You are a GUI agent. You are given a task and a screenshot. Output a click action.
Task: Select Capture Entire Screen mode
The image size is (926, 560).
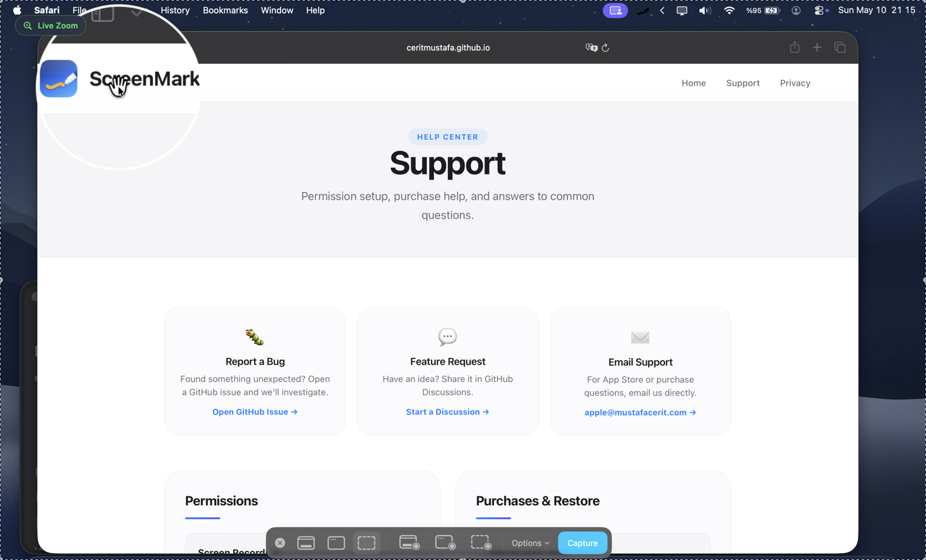306,543
